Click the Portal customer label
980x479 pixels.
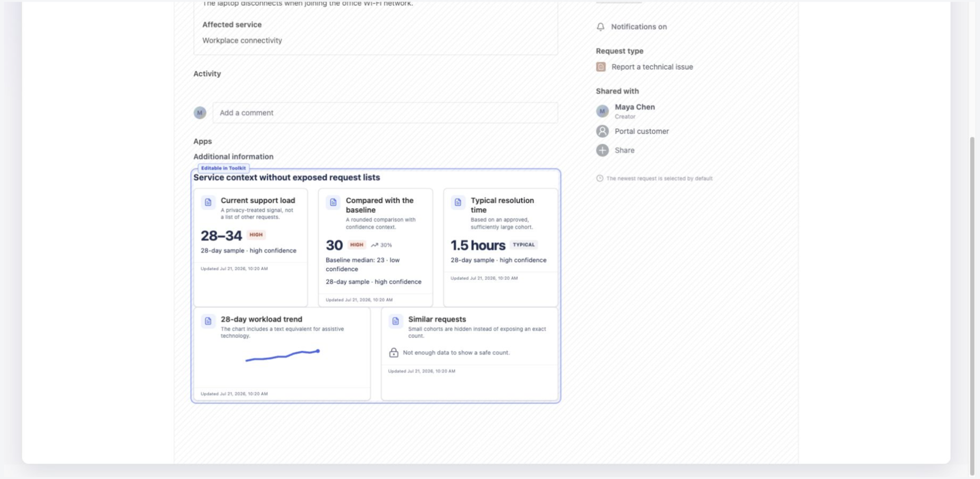point(642,131)
